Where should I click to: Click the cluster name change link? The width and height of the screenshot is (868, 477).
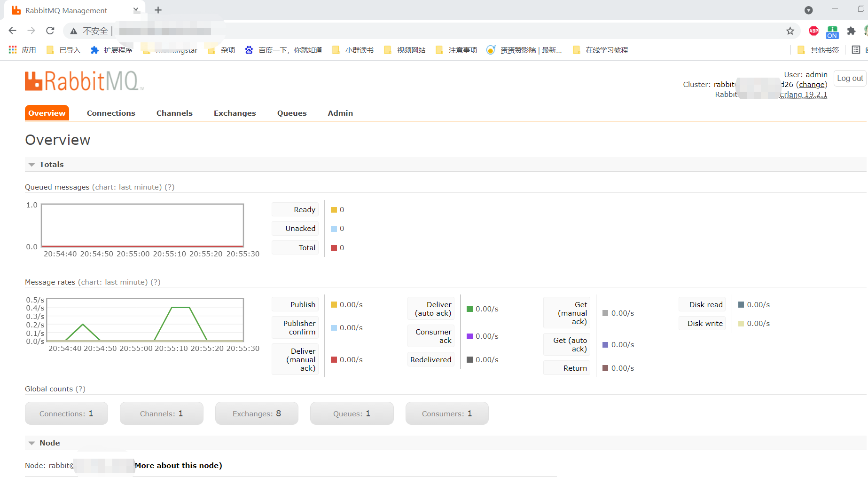tap(812, 85)
